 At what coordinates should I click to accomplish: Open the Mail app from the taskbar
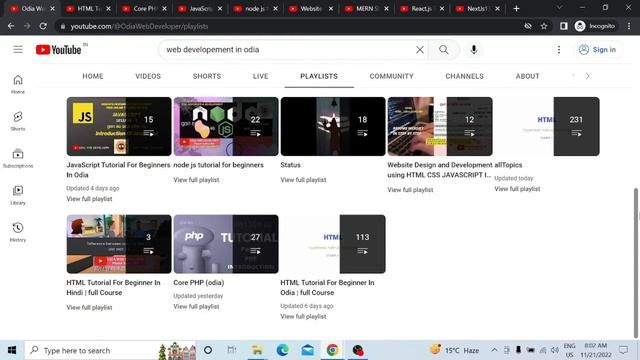click(x=308, y=350)
